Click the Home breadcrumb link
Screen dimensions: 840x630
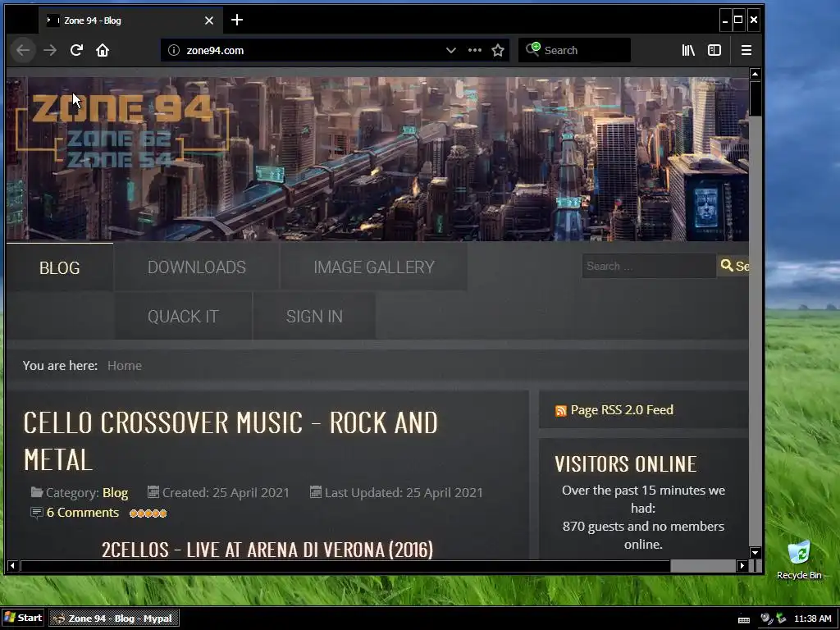pos(125,365)
